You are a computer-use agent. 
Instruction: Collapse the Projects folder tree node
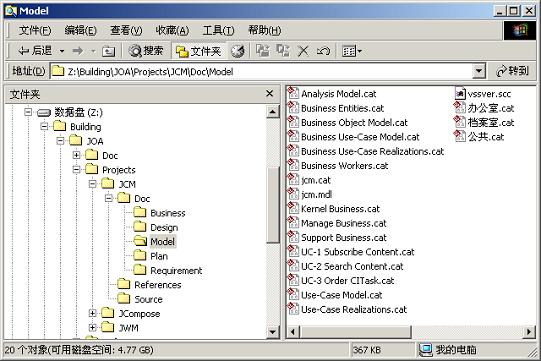(76, 169)
